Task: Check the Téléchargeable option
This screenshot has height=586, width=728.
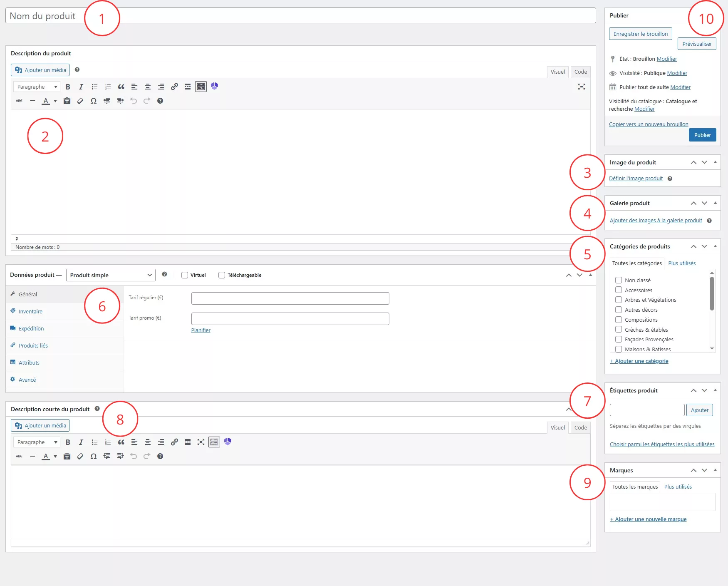Action: tap(222, 275)
